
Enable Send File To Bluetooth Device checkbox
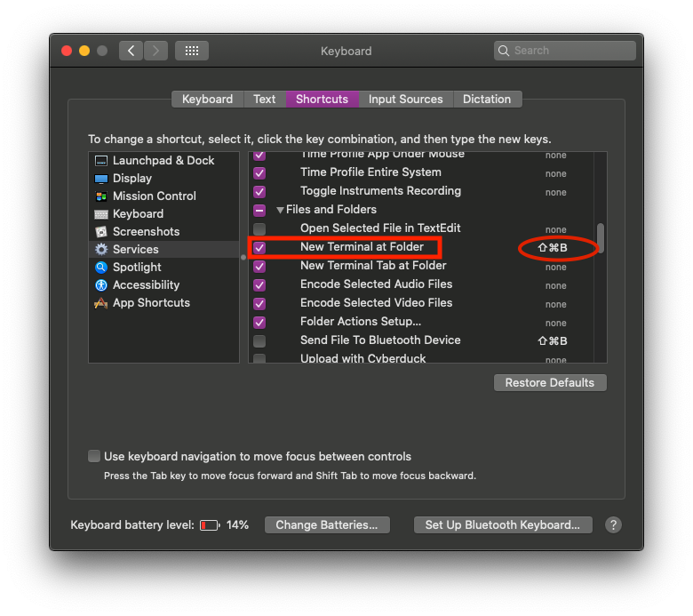(x=259, y=341)
